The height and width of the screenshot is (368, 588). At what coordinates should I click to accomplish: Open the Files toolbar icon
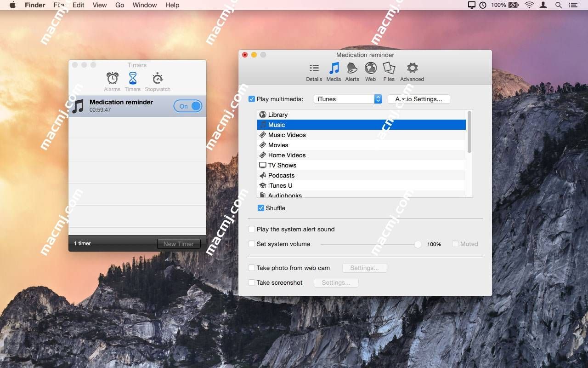[389, 68]
